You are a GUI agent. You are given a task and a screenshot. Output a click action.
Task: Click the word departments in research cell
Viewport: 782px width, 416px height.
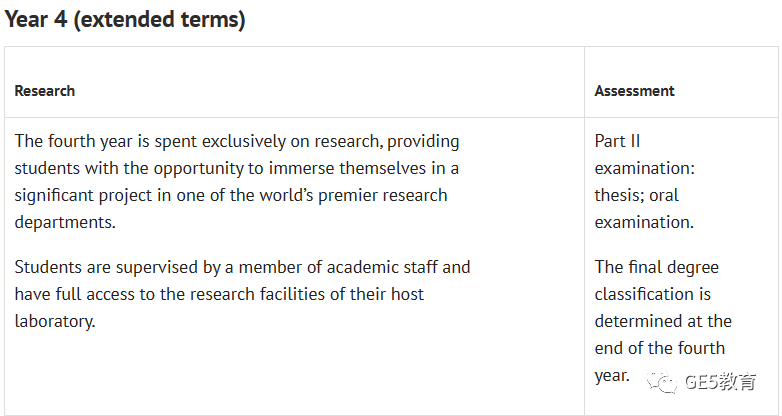(65, 222)
